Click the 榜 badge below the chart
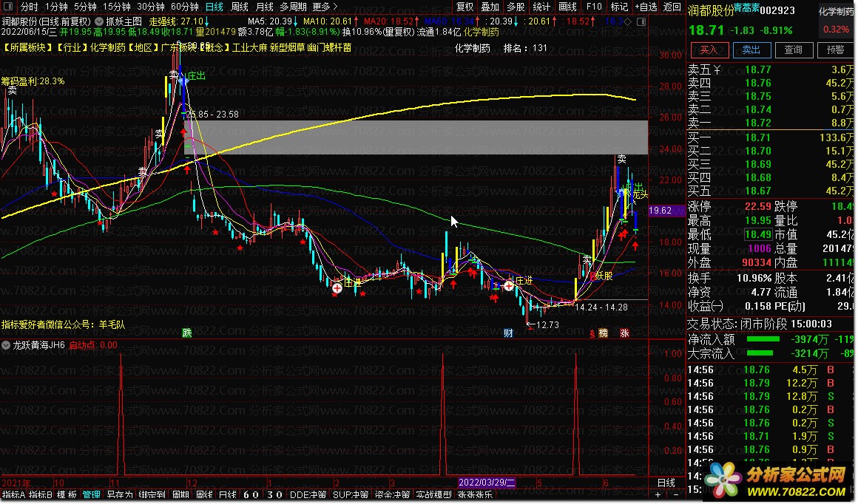 603,333
